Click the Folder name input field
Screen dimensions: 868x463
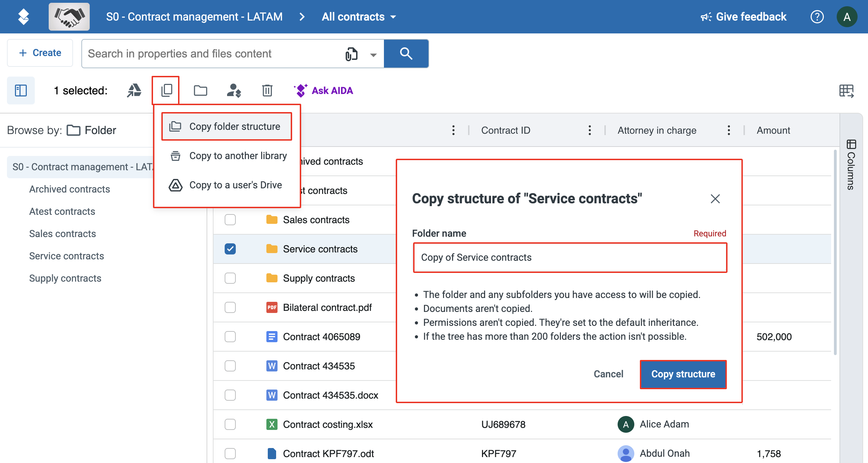tap(570, 258)
